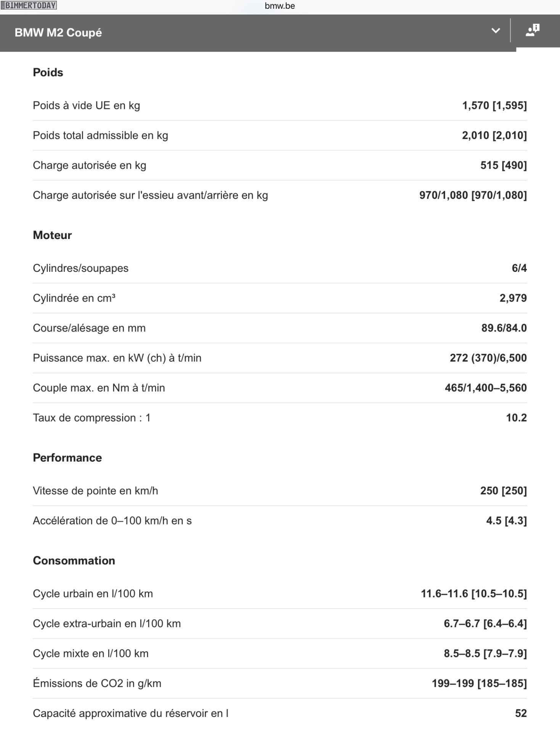Click the 0–100 km/h acceleration value
560x733 pixels.
click(506, 521)
